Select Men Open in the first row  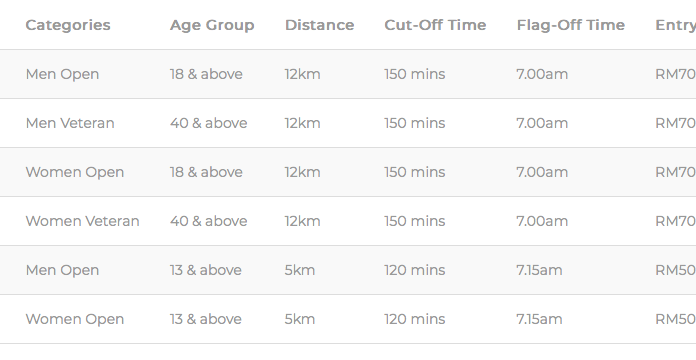point(62,74)
